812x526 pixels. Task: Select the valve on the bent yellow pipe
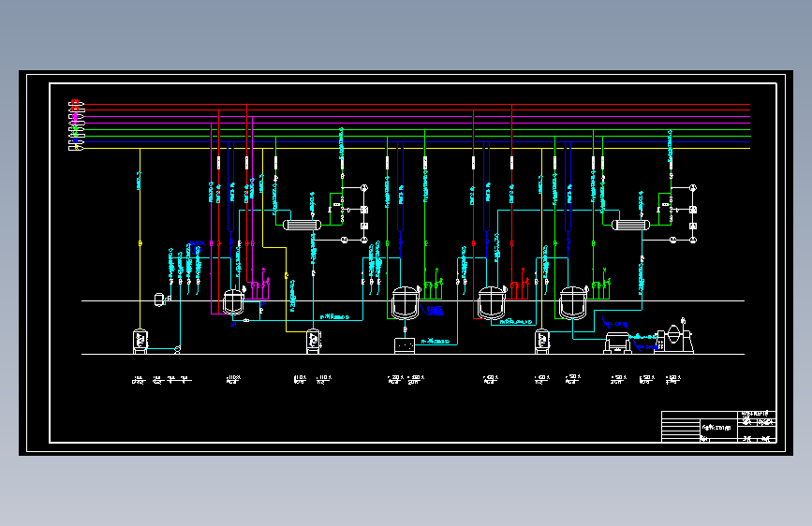tap(287, 276)
